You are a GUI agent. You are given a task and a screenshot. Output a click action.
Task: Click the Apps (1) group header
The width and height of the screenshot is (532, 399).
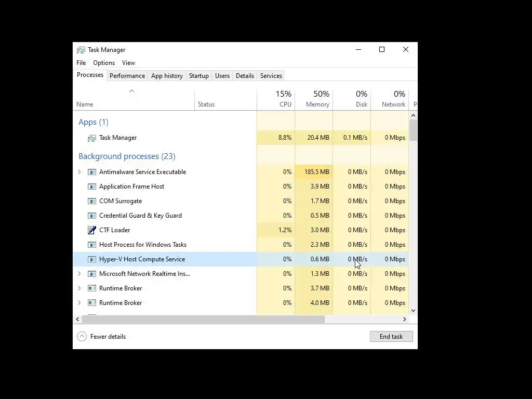pyautogui.click(x=94, y=122)
